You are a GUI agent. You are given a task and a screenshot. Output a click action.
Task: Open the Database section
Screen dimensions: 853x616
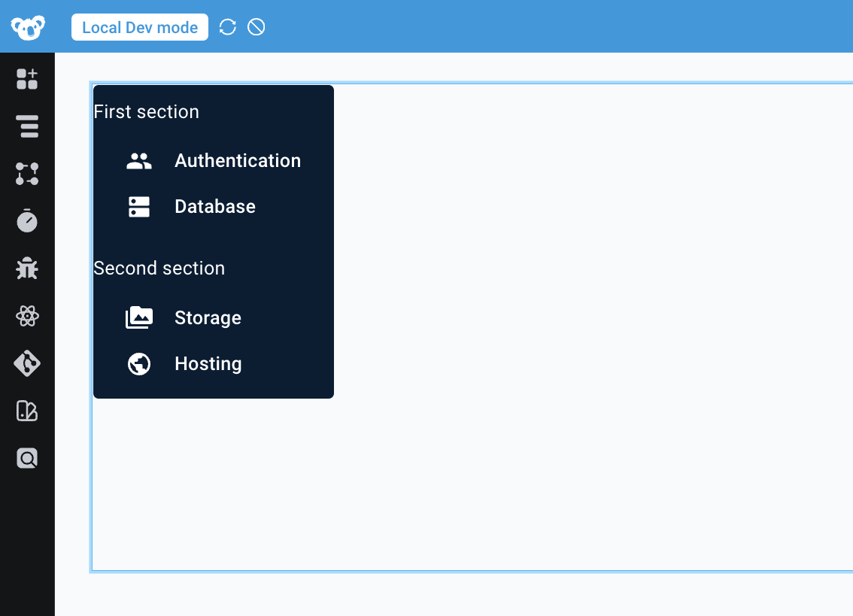pyautogui.click(x=215, y=206)
